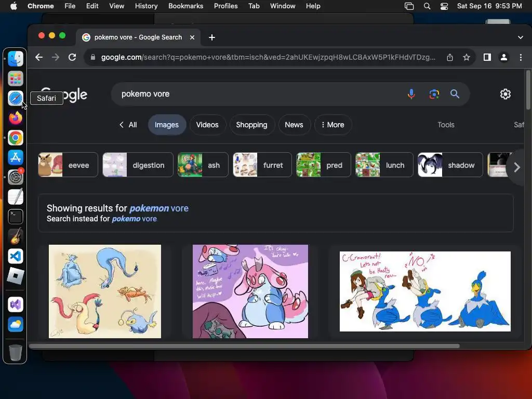
Task: Click the address bar URL
Action: (268, 57)
